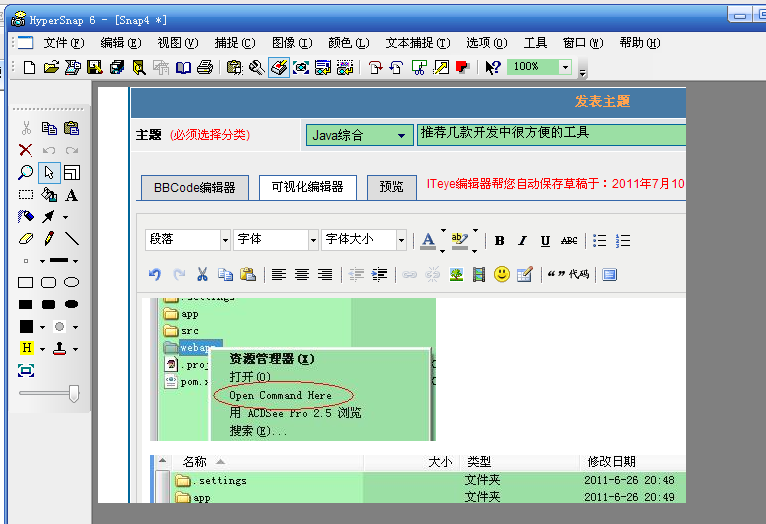Screen dimensions: 766x524
Task: Click the black foreground color swatch
Action: coord(26,326)
